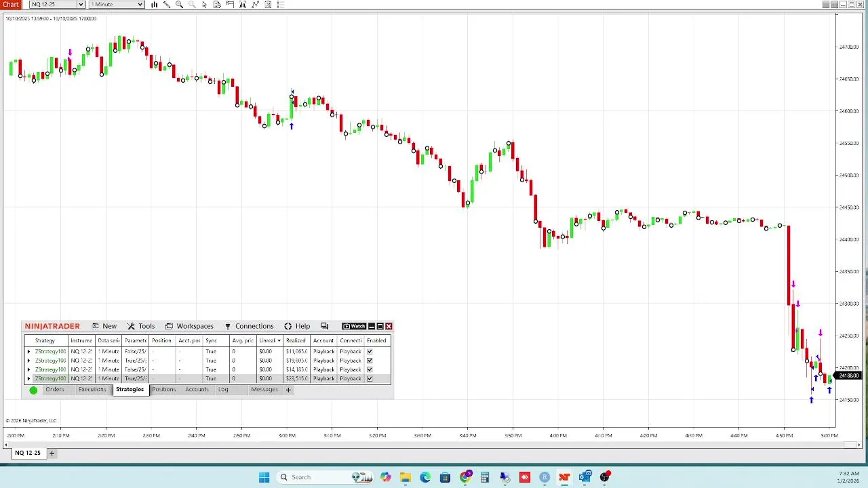
Task: Select the cursor pointer tool icon
Action: coord(204,5)
